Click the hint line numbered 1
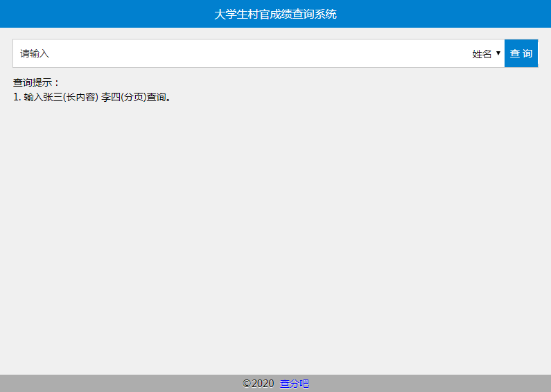 click(x=17, y=97)
